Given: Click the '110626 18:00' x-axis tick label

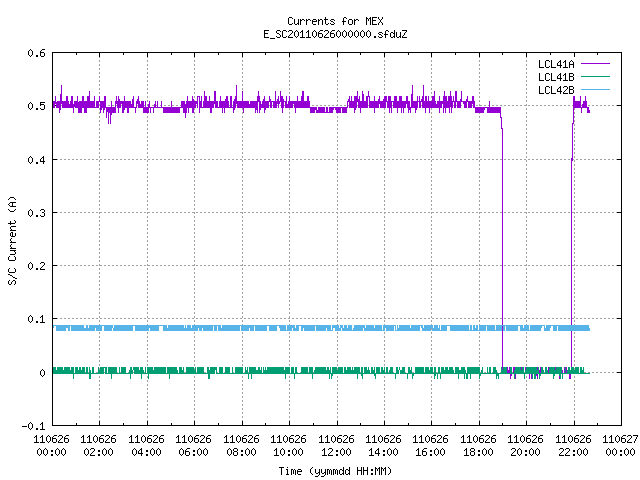Looking at the screenshot, I should click(x=478, y=446).
